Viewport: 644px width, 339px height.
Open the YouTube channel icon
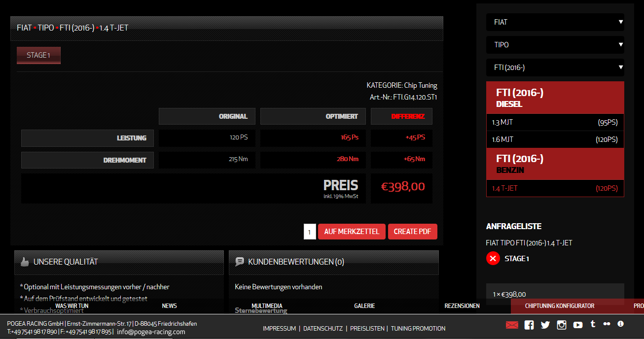pyautogui.click(x=578, y=325)
